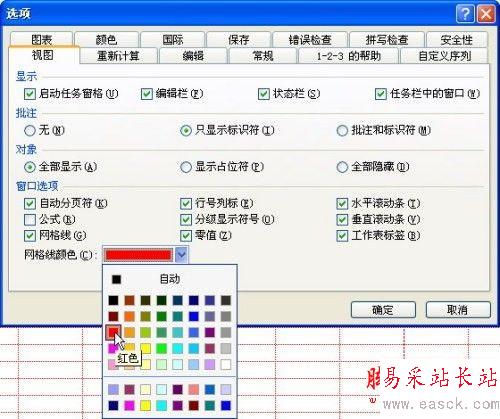Go to the 拼写检查 tab
The height and width of the screenshot is (419, 500).
point(387,40)
